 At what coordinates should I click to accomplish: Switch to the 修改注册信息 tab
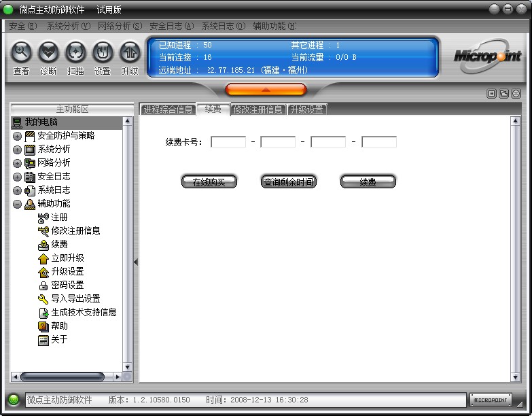(x=258, y=109)
